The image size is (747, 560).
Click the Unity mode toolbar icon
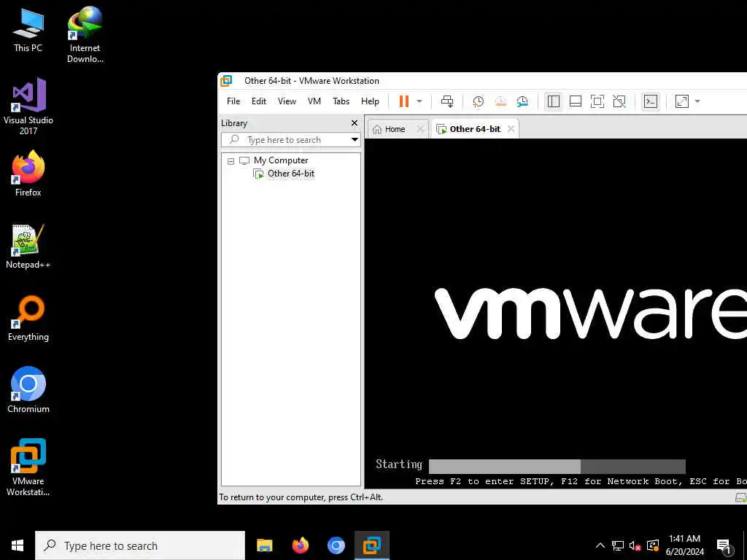click(x=619, y=101)
